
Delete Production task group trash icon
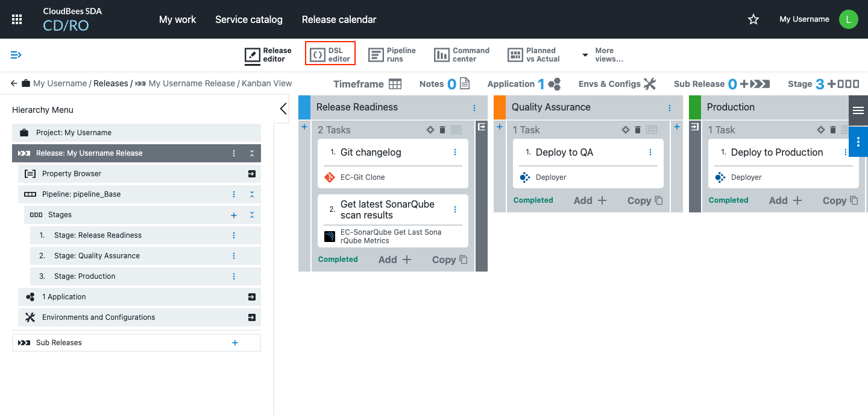coord(833,130)
